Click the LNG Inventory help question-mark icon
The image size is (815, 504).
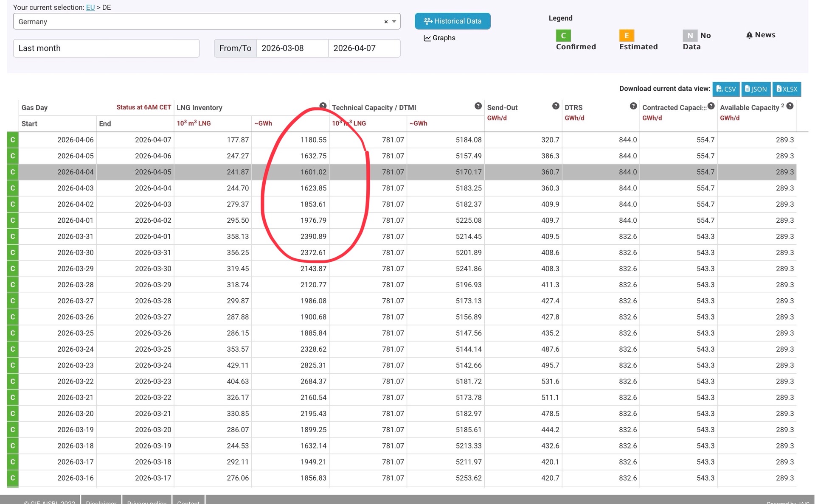click(x=323, y=106)
